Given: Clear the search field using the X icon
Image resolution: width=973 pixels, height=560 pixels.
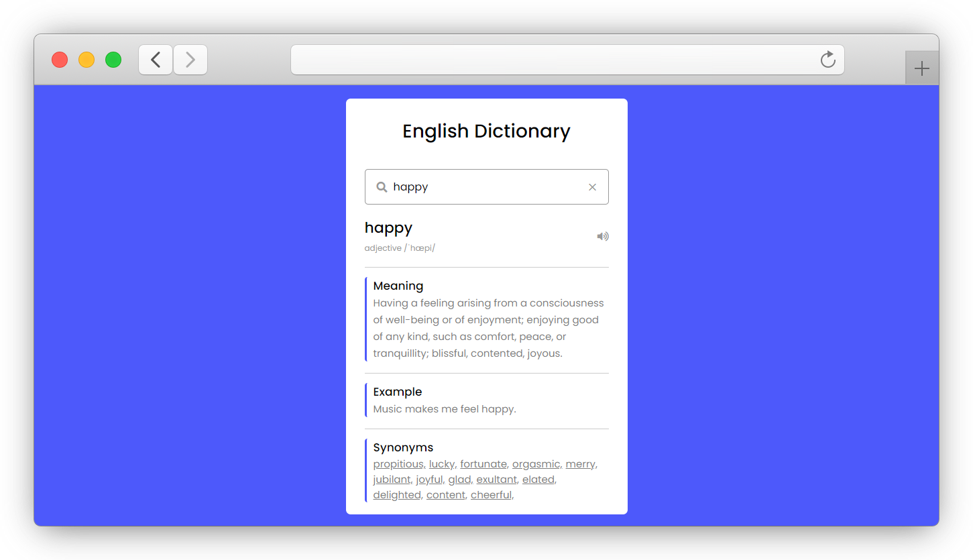Looking at the screenshot, I should point(592,187).
